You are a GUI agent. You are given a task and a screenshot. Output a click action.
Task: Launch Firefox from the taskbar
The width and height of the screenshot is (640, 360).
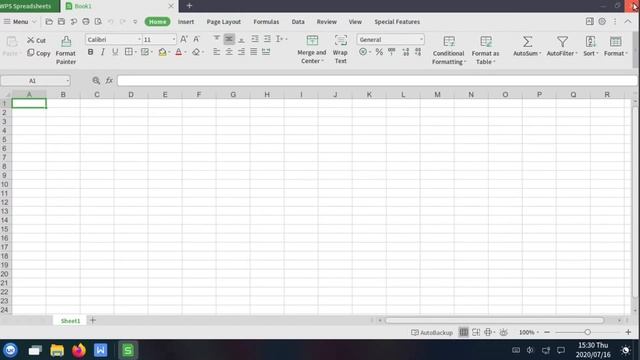coord(79,350)
